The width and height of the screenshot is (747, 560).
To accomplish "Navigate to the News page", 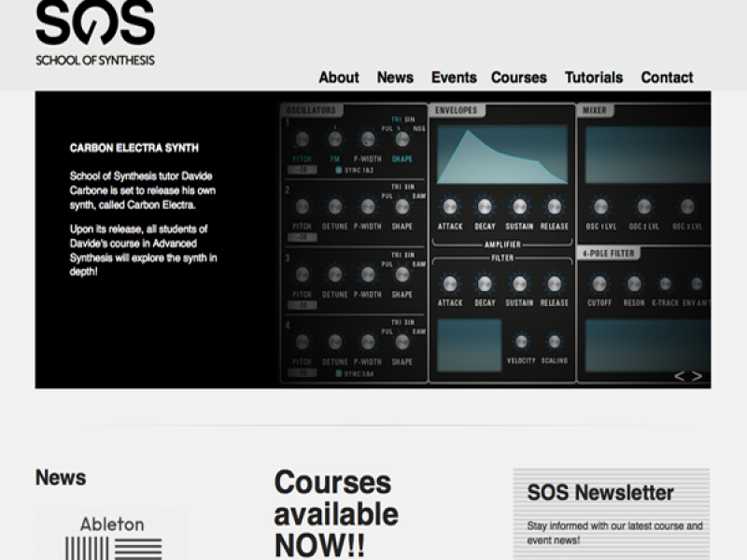I will coord(395,77).
